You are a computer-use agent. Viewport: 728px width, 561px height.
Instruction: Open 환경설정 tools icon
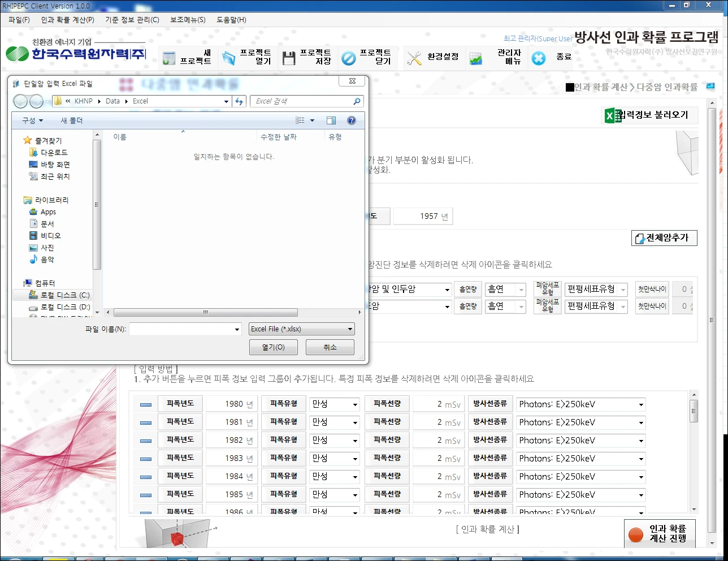(x=414, y=58)
